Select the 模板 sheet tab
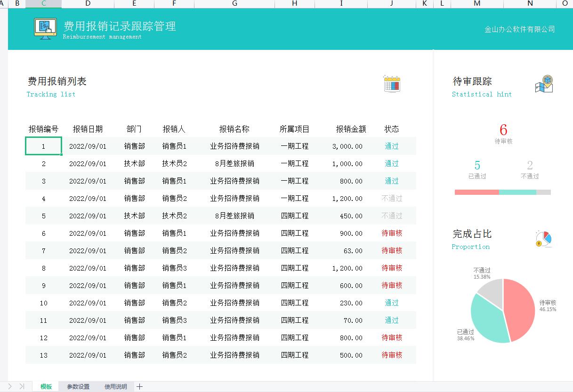Image resolution: width=573 pixels, height=392 pixels. point(45,386)
